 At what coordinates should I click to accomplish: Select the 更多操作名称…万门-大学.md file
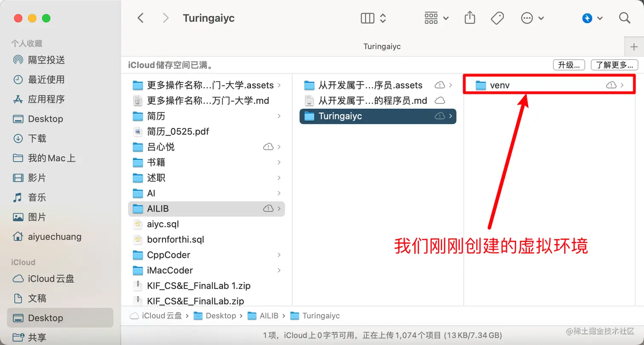(x=206, y=101)
